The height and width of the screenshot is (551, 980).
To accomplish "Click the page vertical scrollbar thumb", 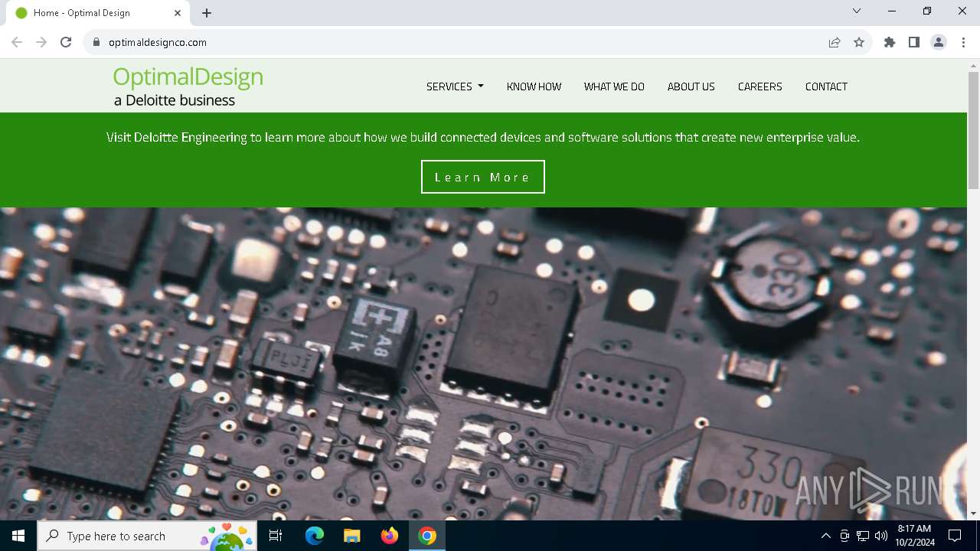I will (973, 130).
